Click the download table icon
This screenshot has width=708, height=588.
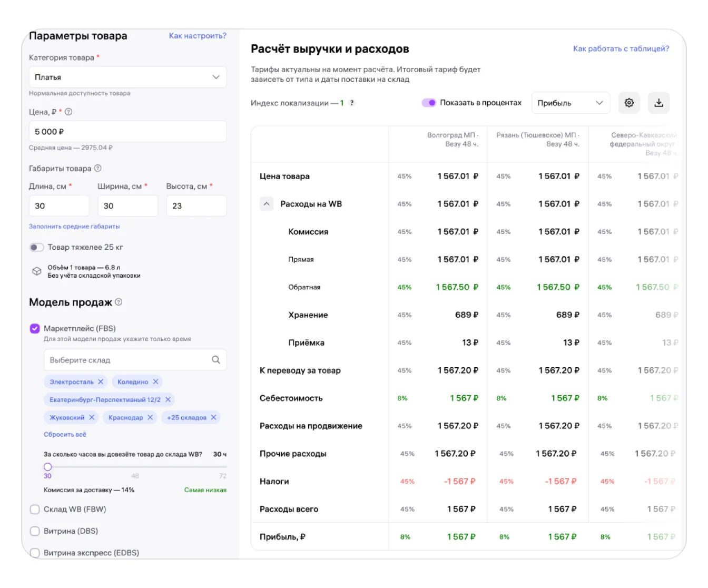[x=658, y=103]
